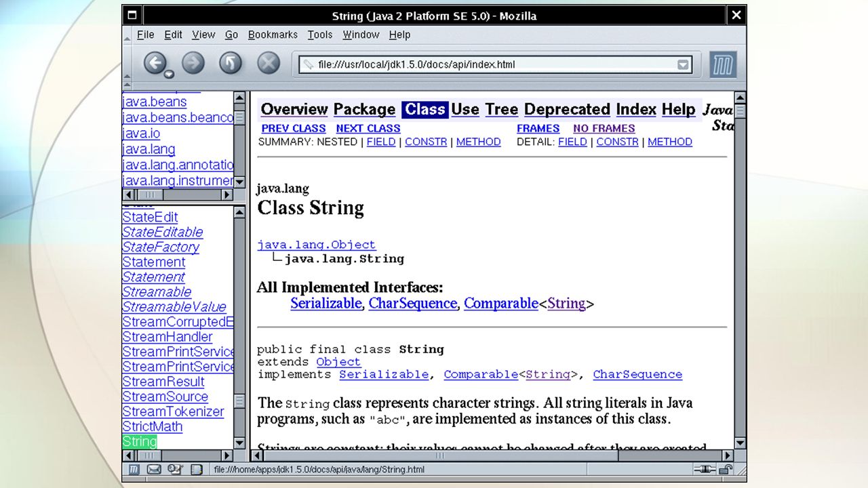The width and height of the screenshot is (868, 488).
Task: Jump to METHOD in the SUMMARY row
Action: coord(479,142)
